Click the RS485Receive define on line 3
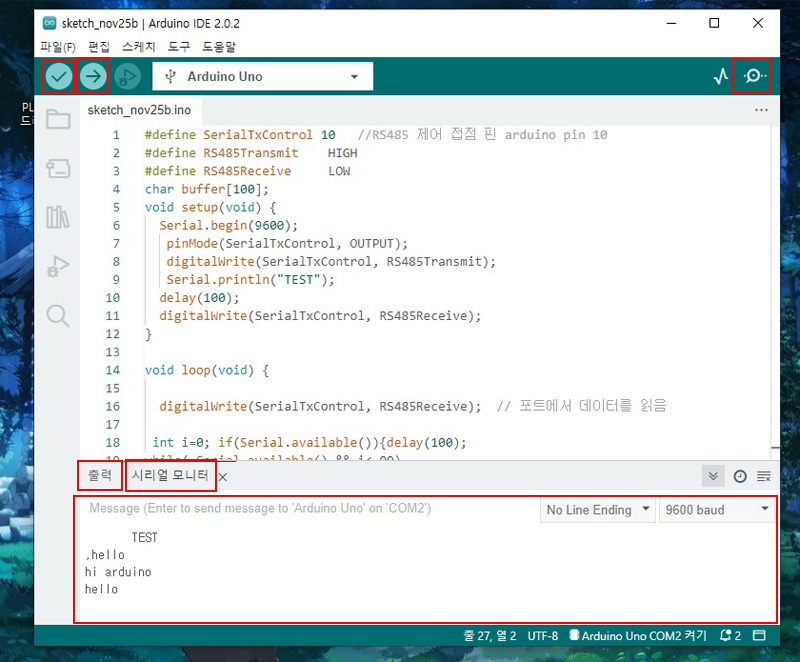This screenshot has width=800, height=662. (x=247, y=171)
